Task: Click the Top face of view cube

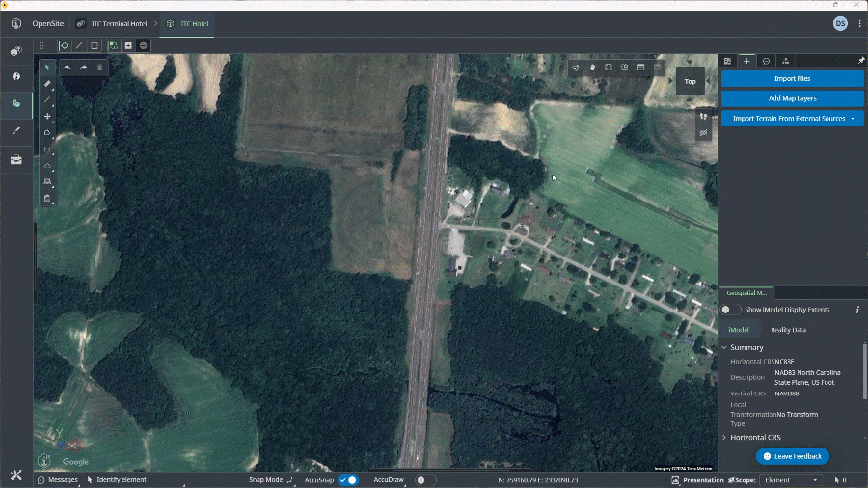Action: tap(690, 82)
